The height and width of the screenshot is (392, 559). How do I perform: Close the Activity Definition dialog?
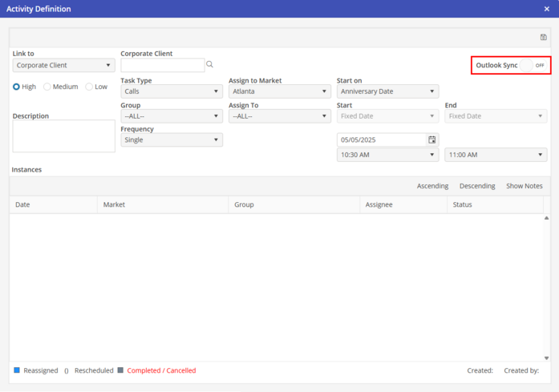(x=547, y=9)
